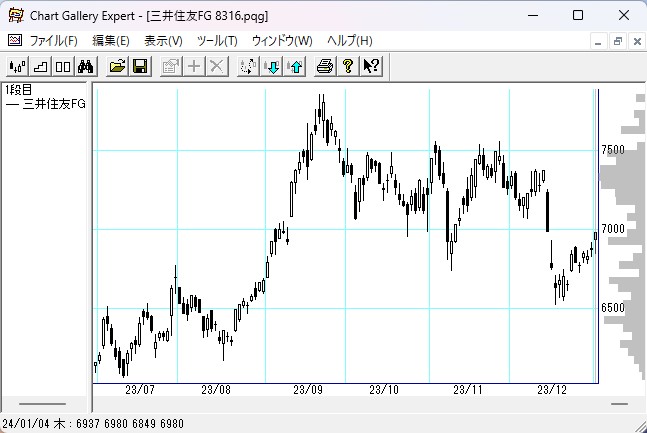Click the open folder icon

pyautogui.click(x=117, y=67)
